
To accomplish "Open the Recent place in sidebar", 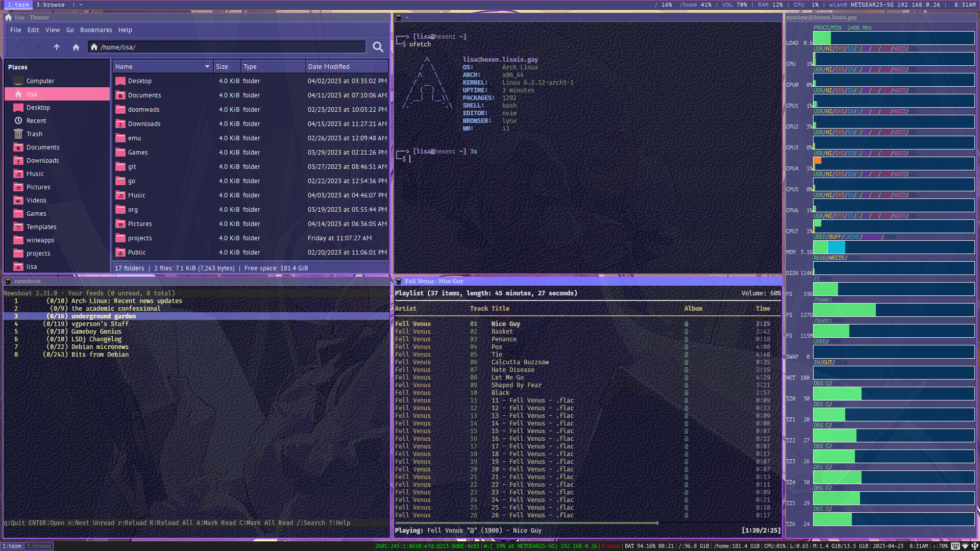I will 36,121.
